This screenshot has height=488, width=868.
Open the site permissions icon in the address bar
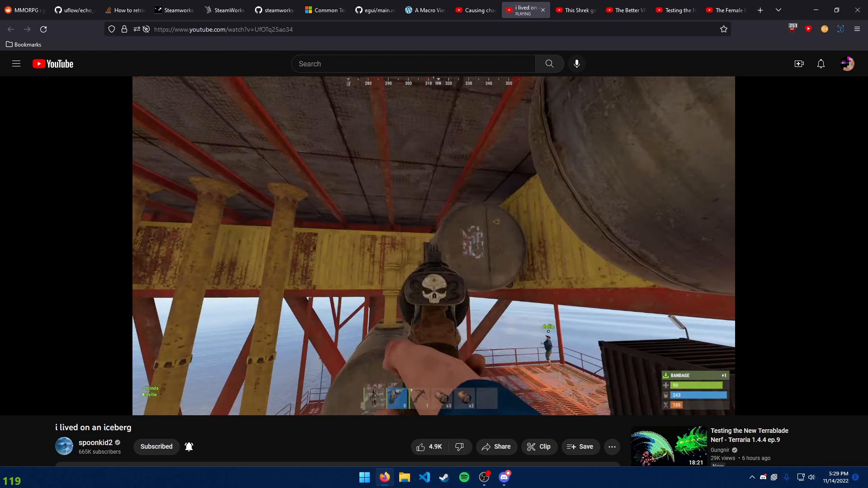click(137, 29)
